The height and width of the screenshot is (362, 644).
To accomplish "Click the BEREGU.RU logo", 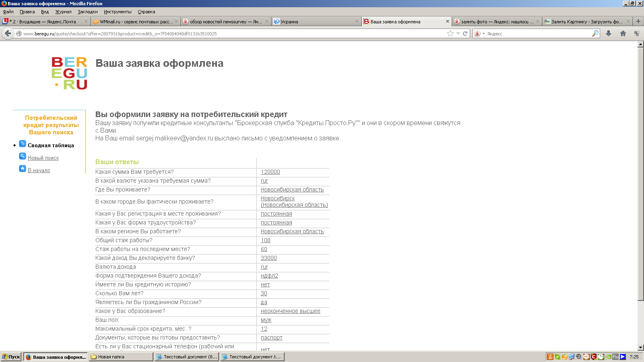I will [x=69, y=73].
